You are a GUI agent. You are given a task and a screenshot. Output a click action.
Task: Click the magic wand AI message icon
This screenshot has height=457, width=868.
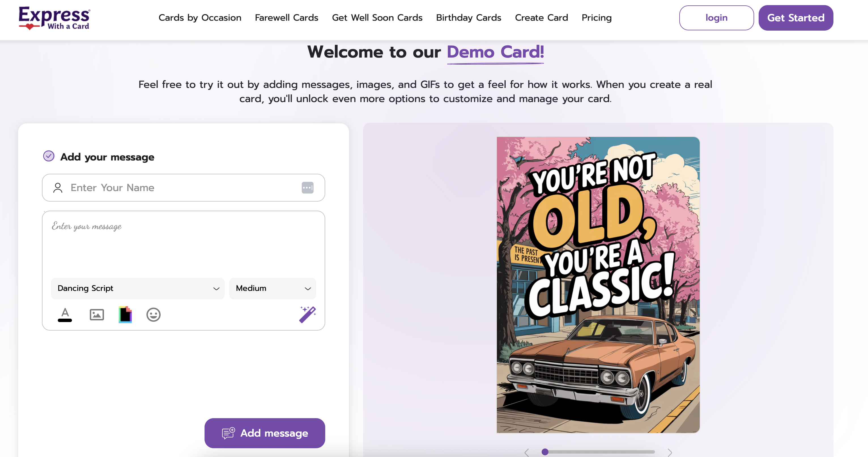coord(307,314)
